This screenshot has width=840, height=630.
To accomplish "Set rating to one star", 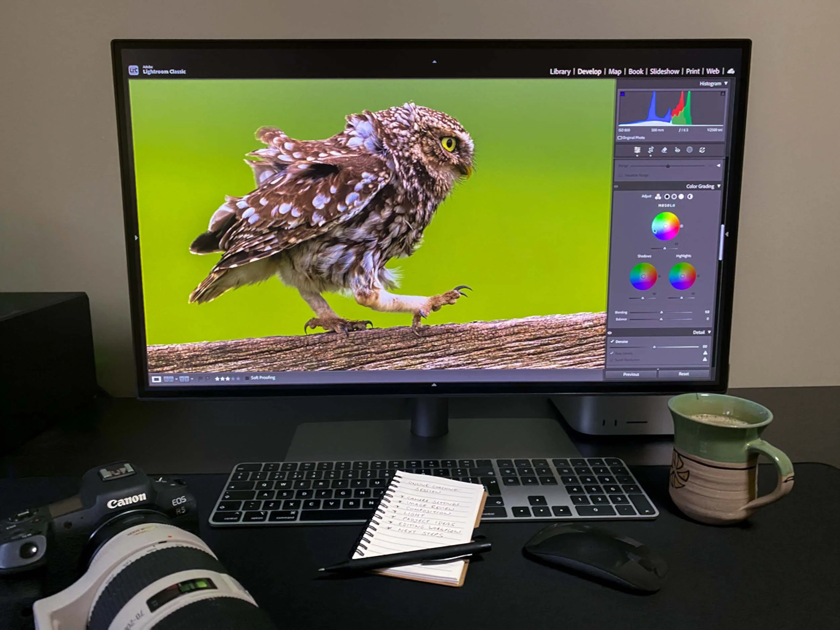I will click(x=217, y=379).
